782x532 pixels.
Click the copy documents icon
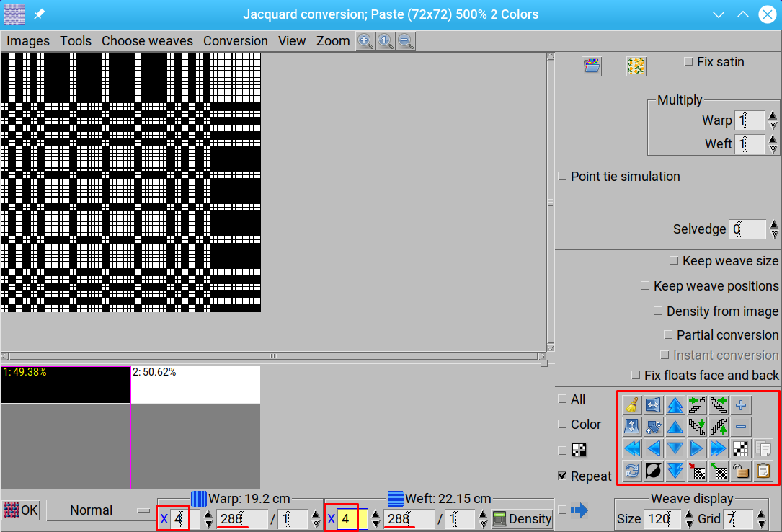[763, 448]
